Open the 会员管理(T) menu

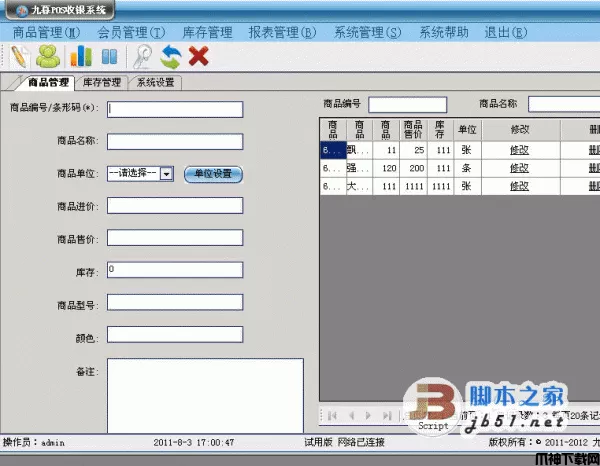click(x=131, y=33)
